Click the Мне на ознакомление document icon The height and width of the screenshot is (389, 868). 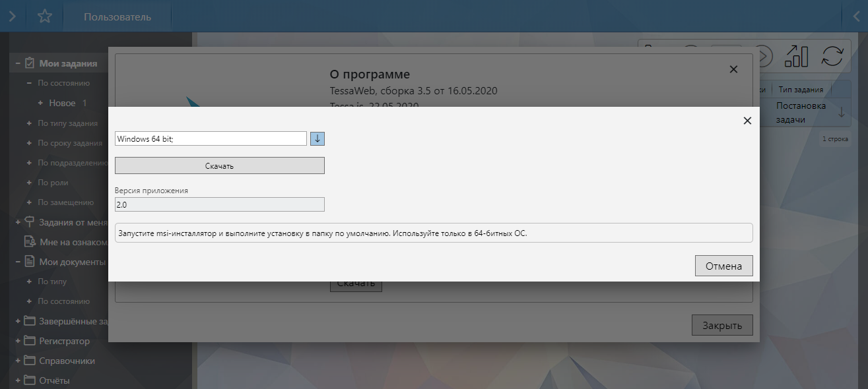coord(30,242)
